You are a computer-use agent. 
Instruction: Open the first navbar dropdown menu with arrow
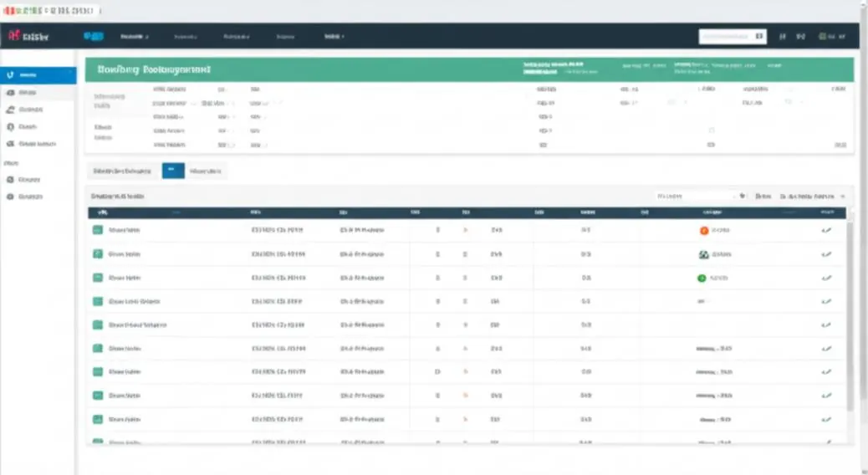pos(135,37)
